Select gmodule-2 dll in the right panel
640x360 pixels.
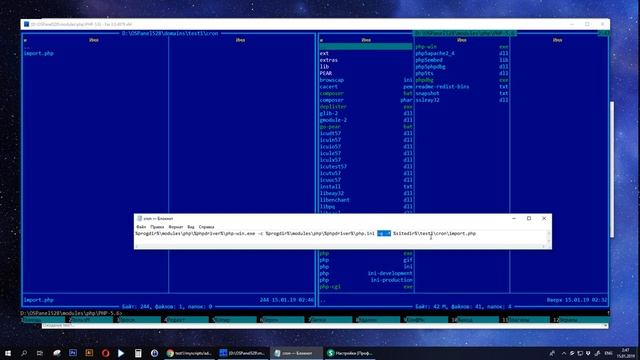coord(366,120)
